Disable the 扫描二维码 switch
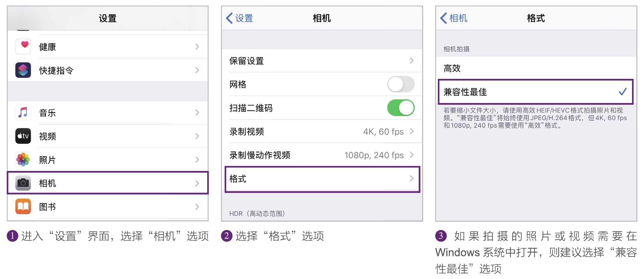 pos(401,108)
